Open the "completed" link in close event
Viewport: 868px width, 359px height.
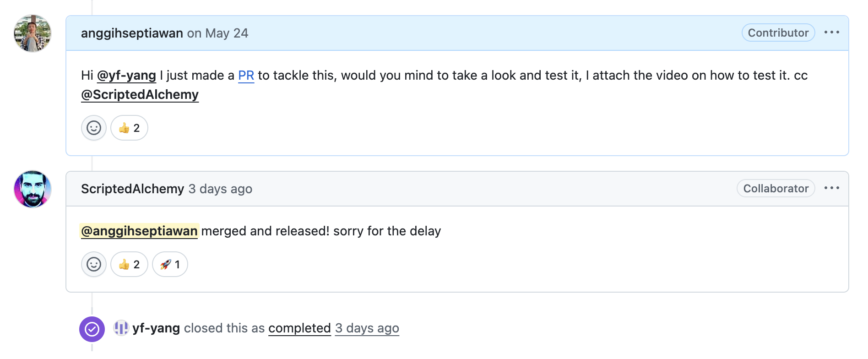pyautogui.click(x=299, y=328)
